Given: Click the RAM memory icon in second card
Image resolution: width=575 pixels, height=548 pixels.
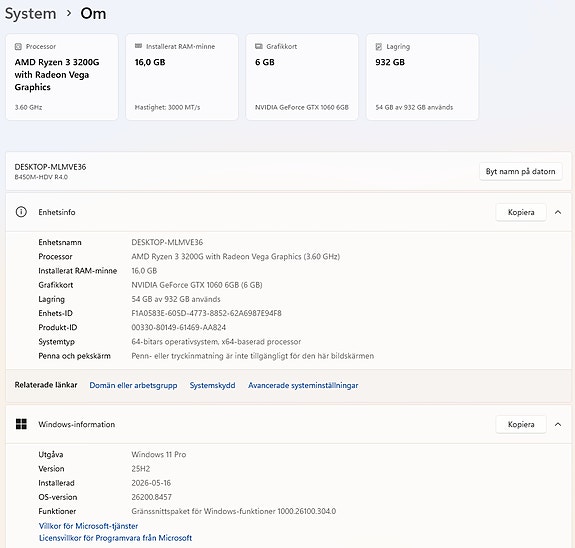Looking at the screenshot, I should [138, 46].
